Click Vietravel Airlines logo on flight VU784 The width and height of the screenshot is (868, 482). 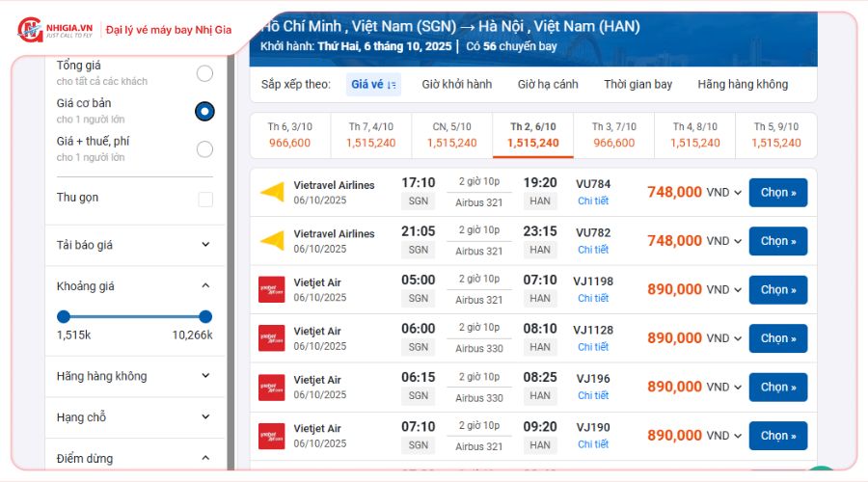tap(272, 192)
